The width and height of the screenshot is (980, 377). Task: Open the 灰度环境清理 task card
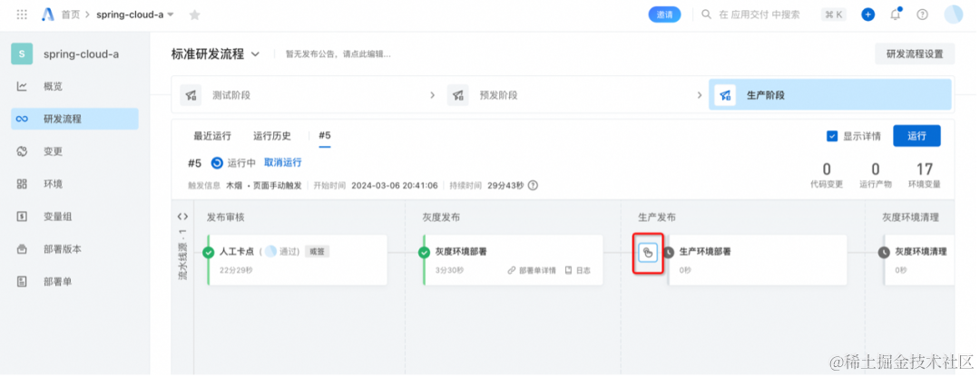coord(919,260)
